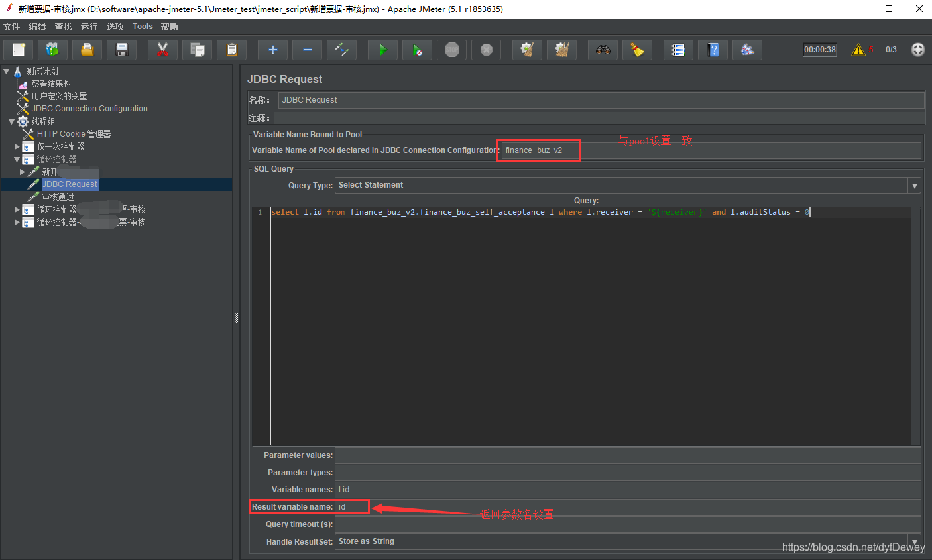This screenshot has height=560, width=932.
Task: Select 察看结果树 in the tree
Action: click(51, 84)
